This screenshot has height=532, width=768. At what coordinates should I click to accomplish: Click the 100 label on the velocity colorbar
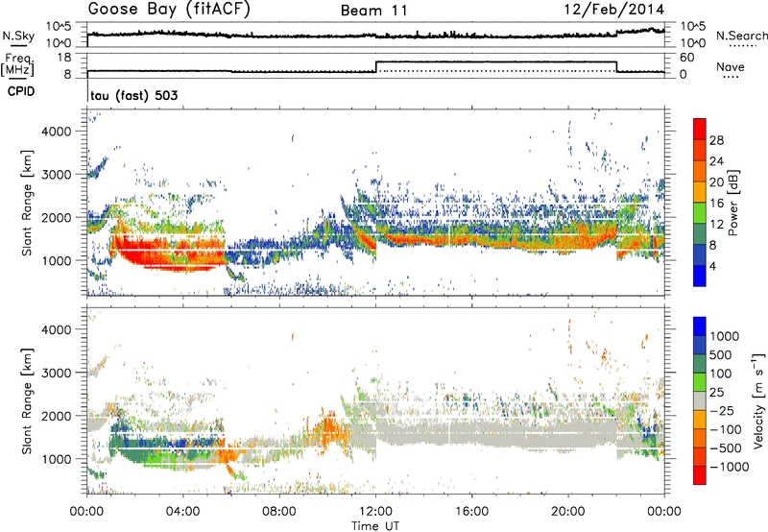pos(722,374)
